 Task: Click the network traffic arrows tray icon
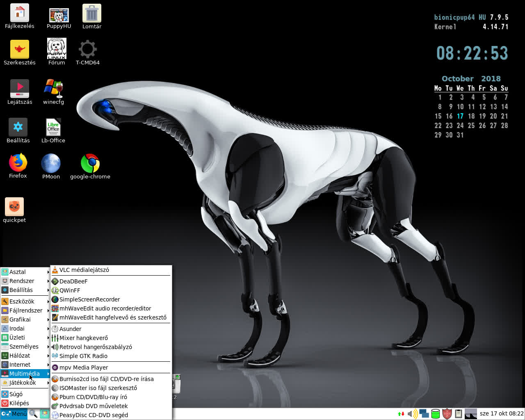[401, 414]
